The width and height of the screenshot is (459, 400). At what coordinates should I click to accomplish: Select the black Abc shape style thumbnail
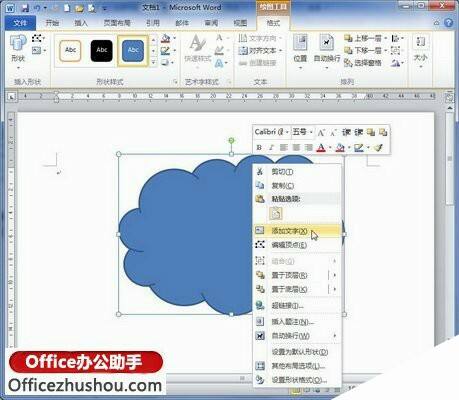[102, 51]
